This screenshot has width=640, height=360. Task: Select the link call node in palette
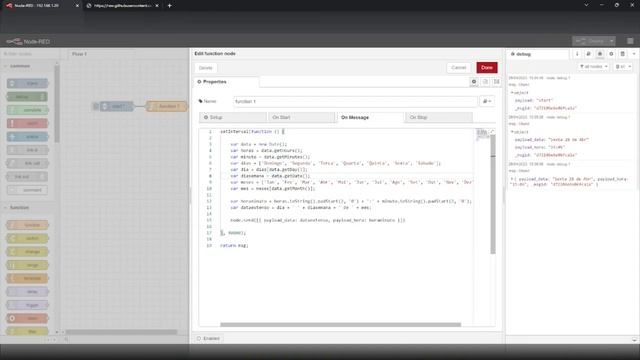point(27,163)
